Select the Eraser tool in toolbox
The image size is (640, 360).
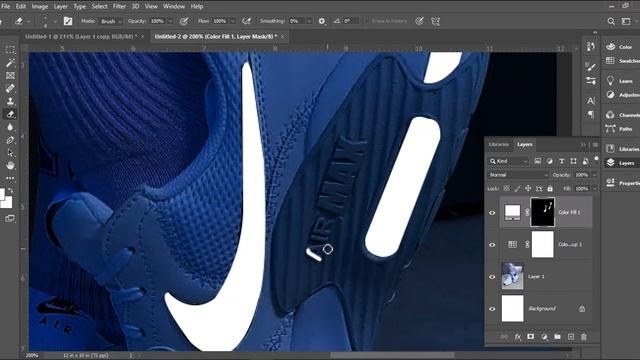pos(10,114)
